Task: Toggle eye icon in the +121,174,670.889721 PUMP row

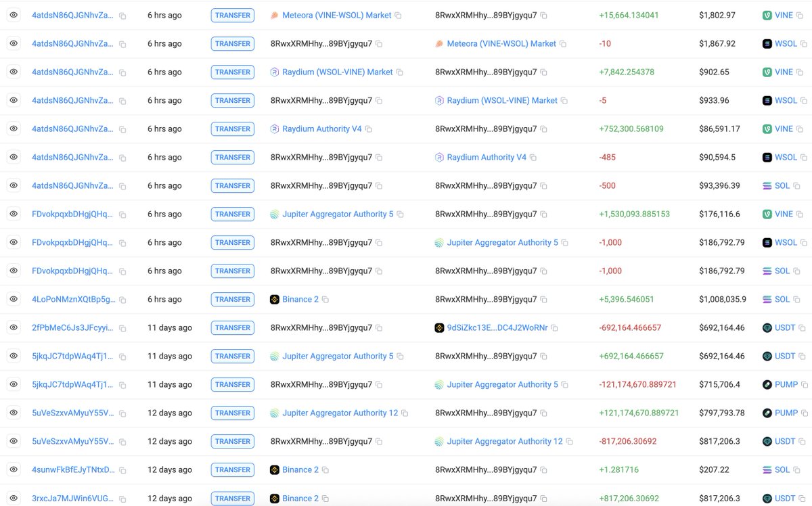Action: (x=14, y=412)
